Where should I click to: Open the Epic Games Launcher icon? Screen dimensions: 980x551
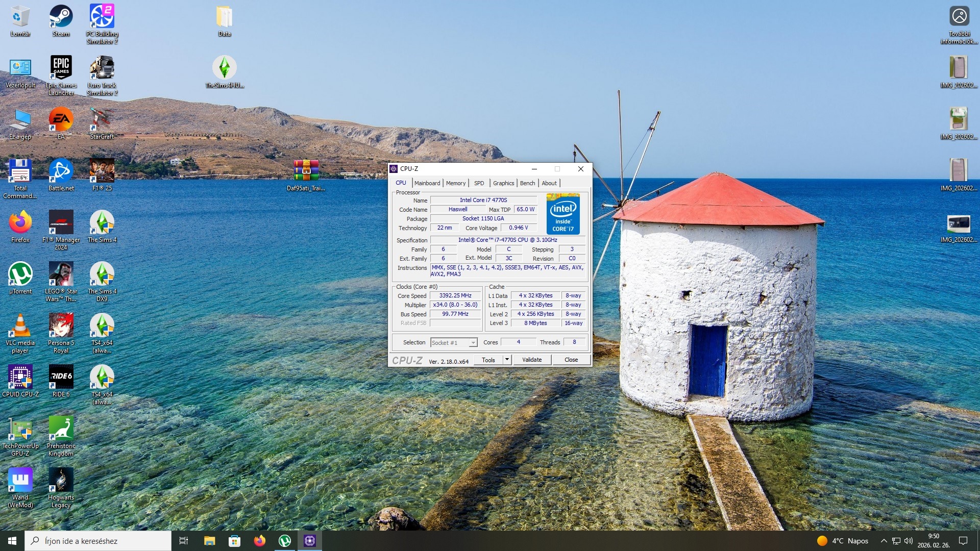click(61, 68)
